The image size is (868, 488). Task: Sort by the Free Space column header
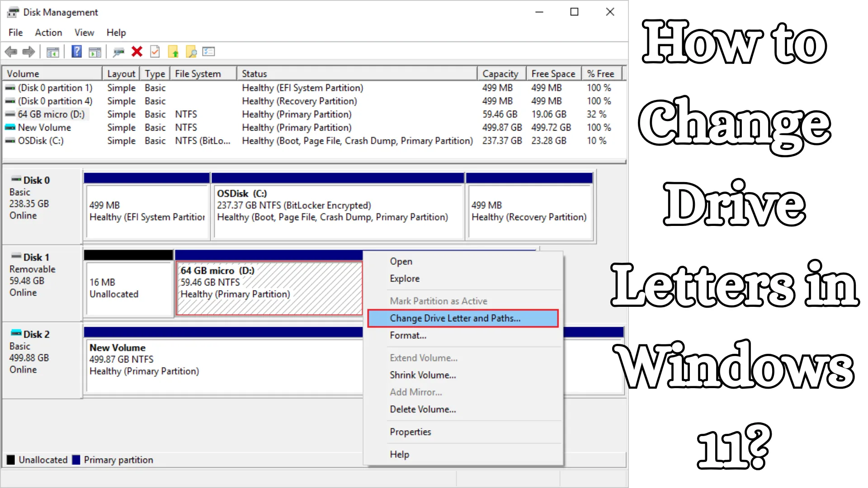coord(554,74)
